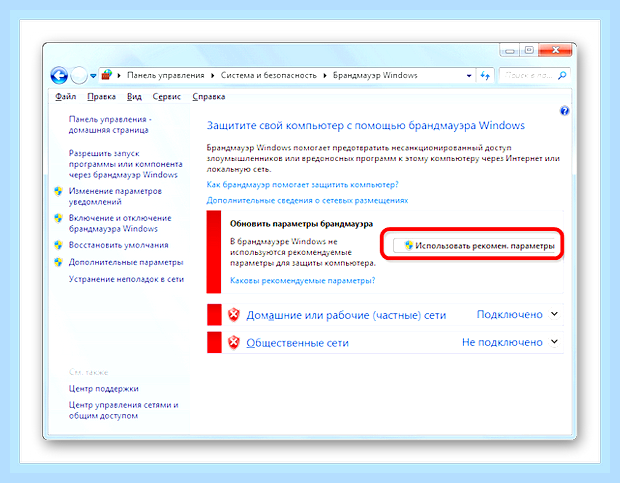Viewport: 620px width, 483px height.
Task: Maximize the firewall window
Action: click(x=529, y=50)
